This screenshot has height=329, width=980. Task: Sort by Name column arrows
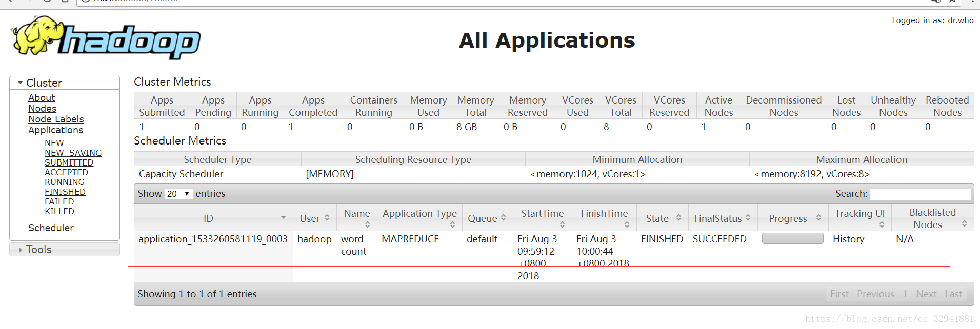pyautogui.click(x=367, y=224)
